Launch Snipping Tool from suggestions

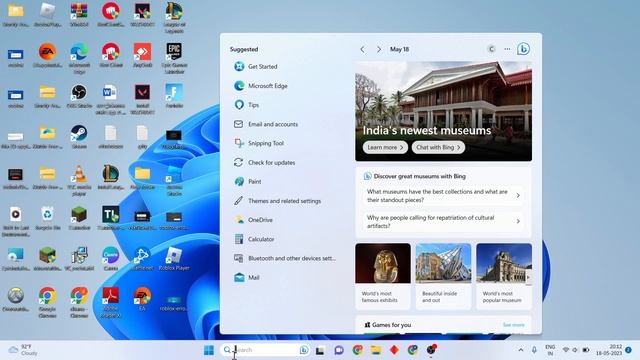tap(259, 143)
